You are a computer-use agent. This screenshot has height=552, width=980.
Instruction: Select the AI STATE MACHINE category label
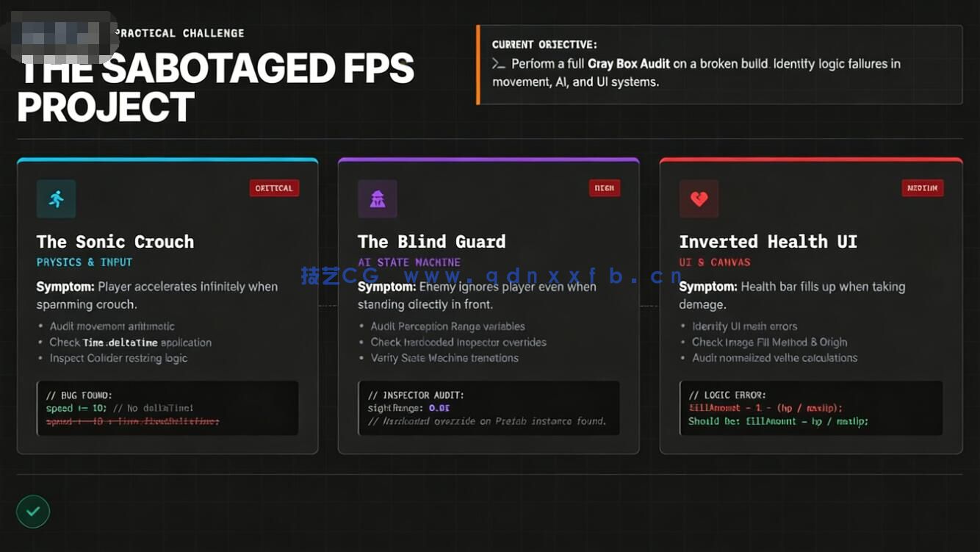409,262
